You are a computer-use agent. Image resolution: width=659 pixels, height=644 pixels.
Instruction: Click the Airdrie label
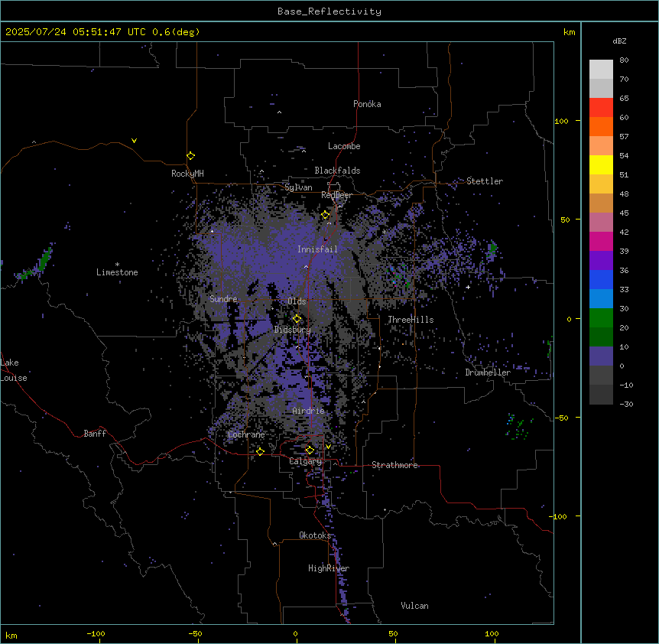click(309, 411)
